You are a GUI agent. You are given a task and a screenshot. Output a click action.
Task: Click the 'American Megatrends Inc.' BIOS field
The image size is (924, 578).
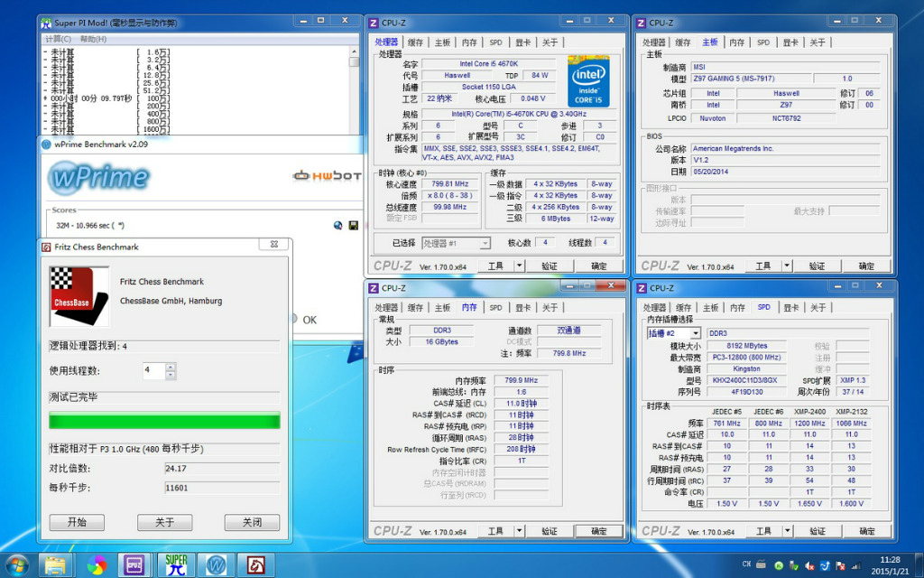785,149
